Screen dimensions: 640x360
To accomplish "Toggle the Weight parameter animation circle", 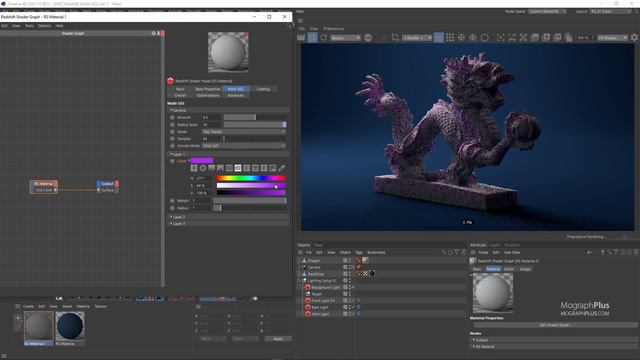I will click(172, 201).
